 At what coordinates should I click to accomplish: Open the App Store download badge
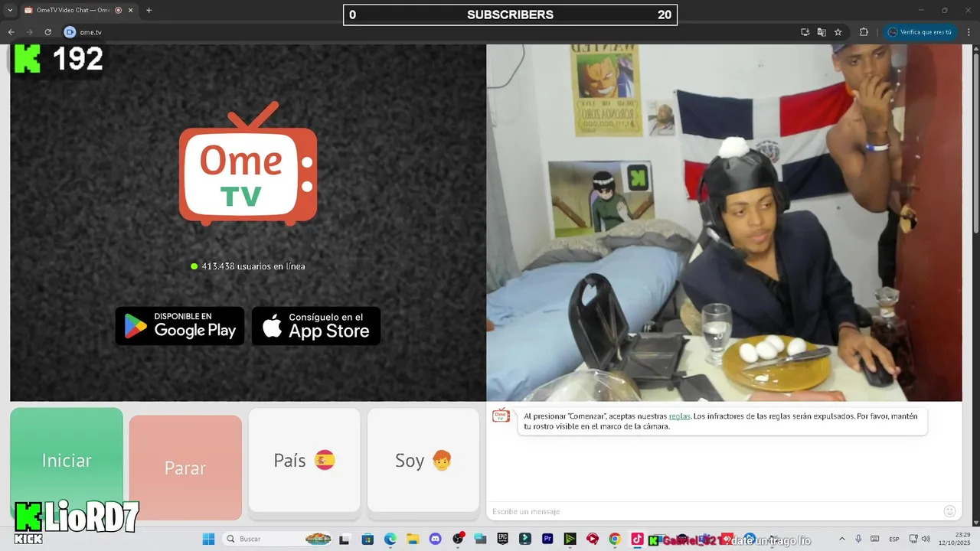coord(316,326)
